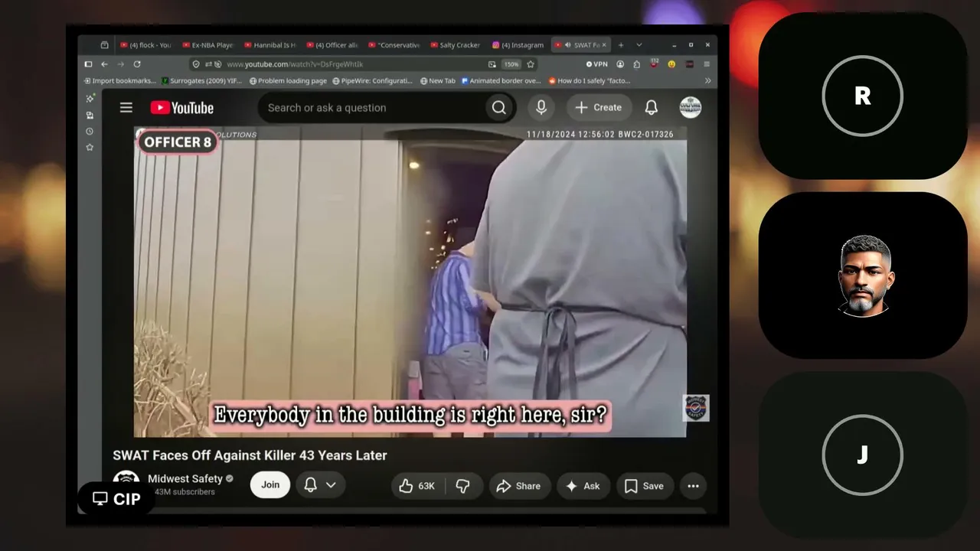Open the bookmarks star in the left sidebar
The width and height of the screenshot is (980, 551).
click(x=90, y=147)
